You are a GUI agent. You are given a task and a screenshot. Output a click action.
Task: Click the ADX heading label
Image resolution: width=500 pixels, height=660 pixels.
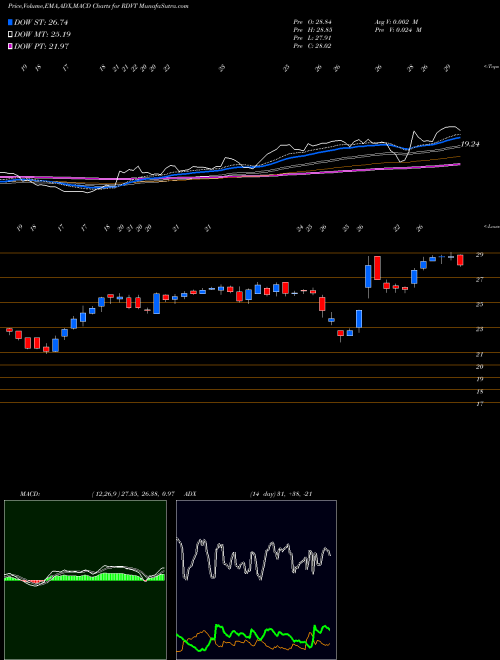(191, 494)
